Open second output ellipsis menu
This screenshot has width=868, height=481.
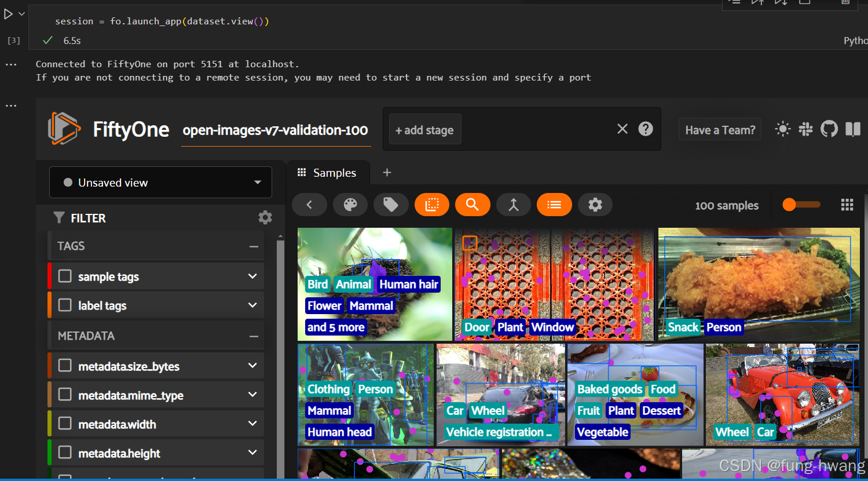pos(11,105)
